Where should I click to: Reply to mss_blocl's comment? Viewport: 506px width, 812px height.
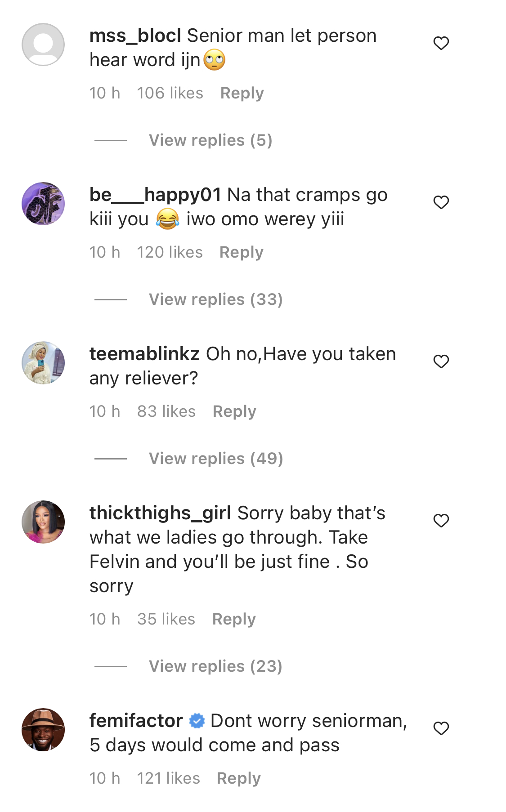242,94
